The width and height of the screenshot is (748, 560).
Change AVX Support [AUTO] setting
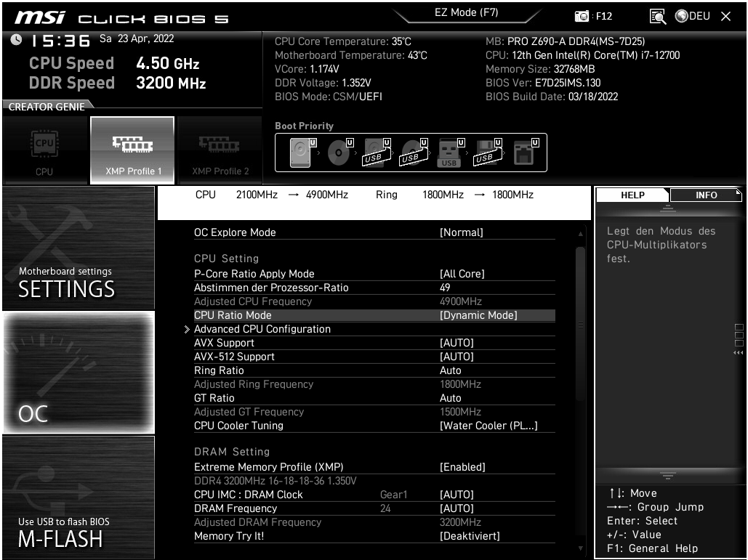[x=374, y=343]
